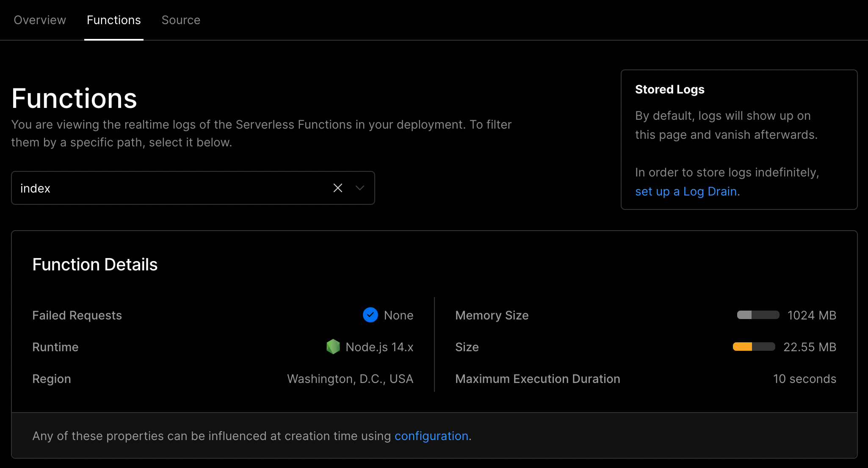Click the Memory Size usage bar

[758, 315]
